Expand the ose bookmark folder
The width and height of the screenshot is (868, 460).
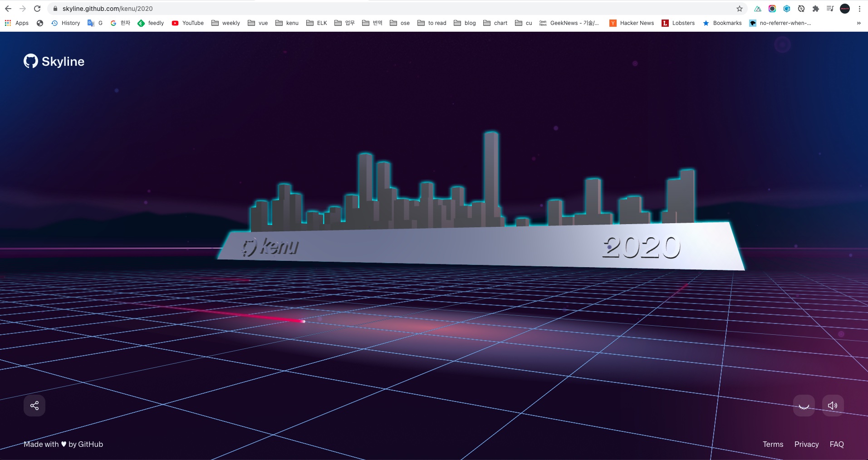point(400,23)
